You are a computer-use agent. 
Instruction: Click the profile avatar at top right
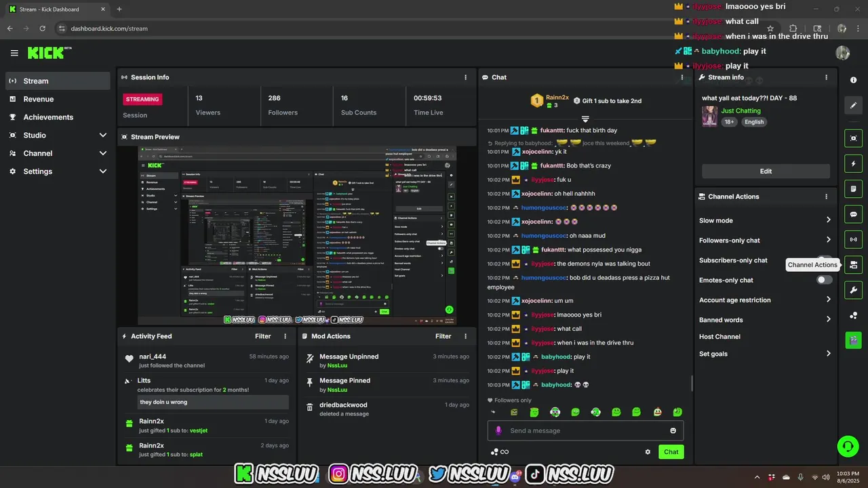click(843, 53)
